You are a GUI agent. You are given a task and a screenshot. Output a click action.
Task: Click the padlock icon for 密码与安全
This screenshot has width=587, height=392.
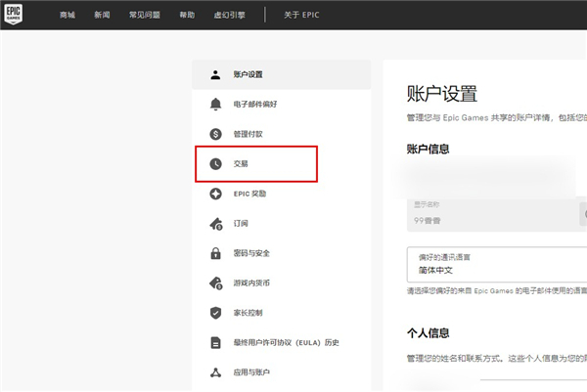(x=215, y=253)
